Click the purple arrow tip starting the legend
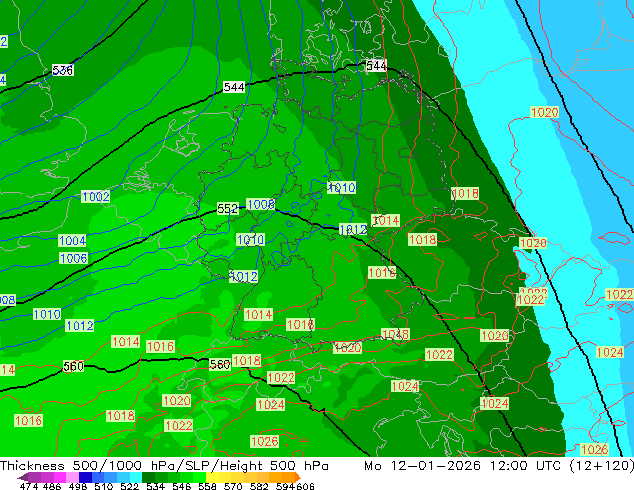Image resolution: width=634 pixels, height=490 pixels. click(x=22, y=477)
